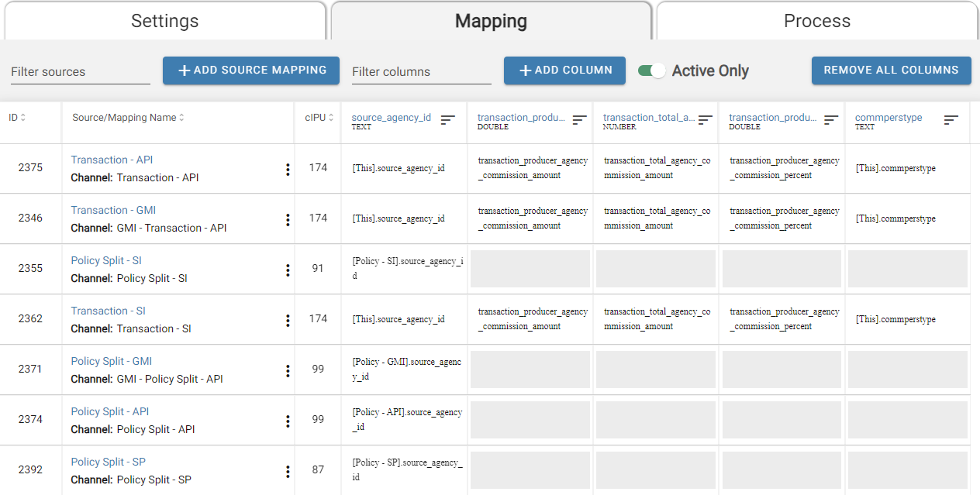Screen dimensions: 980x495
Task: Click the sort icon on source_agency_id column
Action: point(447,120)
